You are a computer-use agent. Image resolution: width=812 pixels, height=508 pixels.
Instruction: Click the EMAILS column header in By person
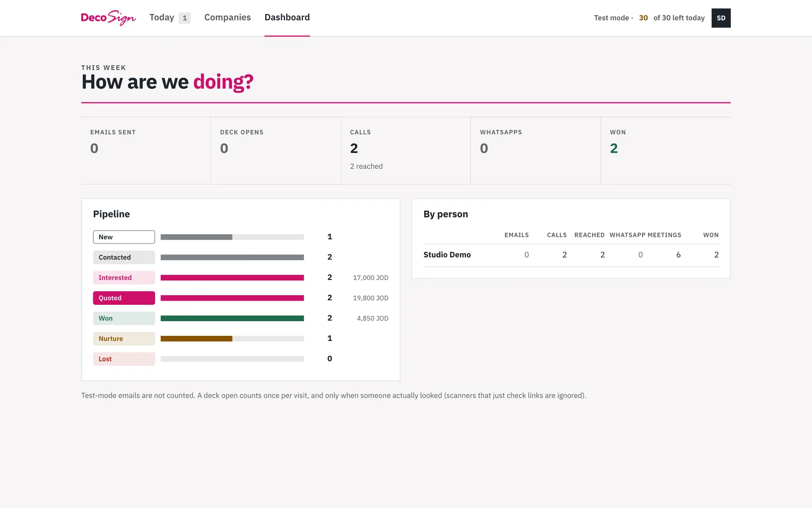517,235
